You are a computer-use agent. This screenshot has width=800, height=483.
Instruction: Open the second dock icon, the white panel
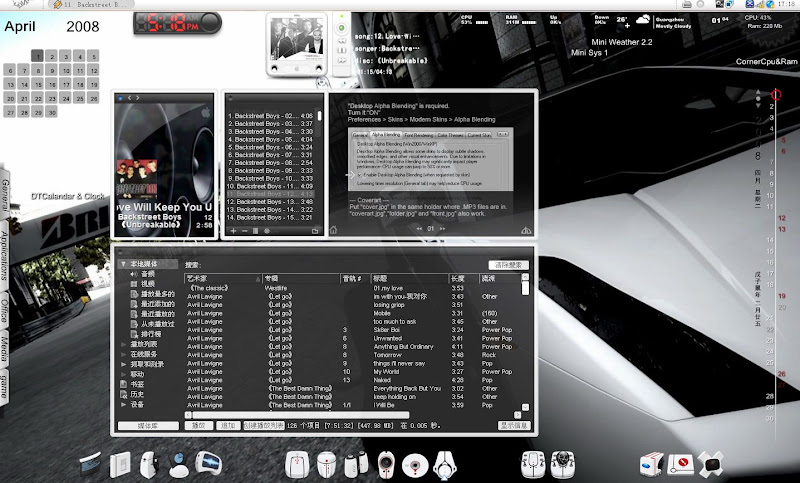click(x=120, y=464)
